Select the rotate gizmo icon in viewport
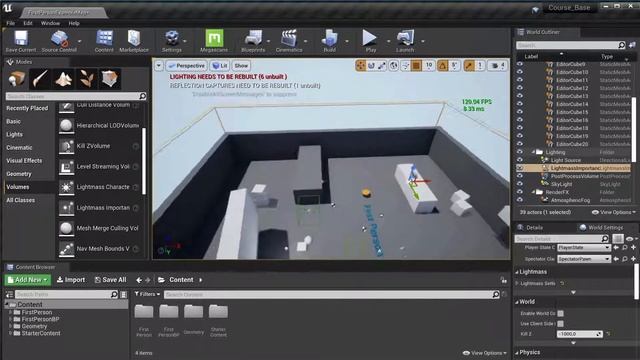640x360 pixels. (x=371, y=66)
